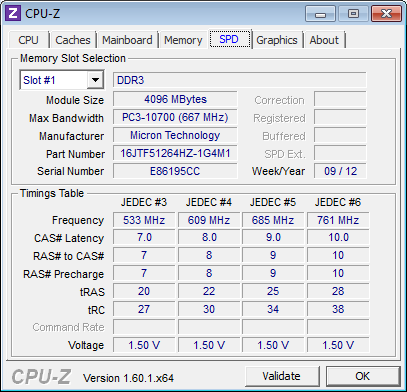This screenshot has height=392, width=407.
Task: Click the Micron Technology manufacturer field
Action: click(x=175, y=135)
